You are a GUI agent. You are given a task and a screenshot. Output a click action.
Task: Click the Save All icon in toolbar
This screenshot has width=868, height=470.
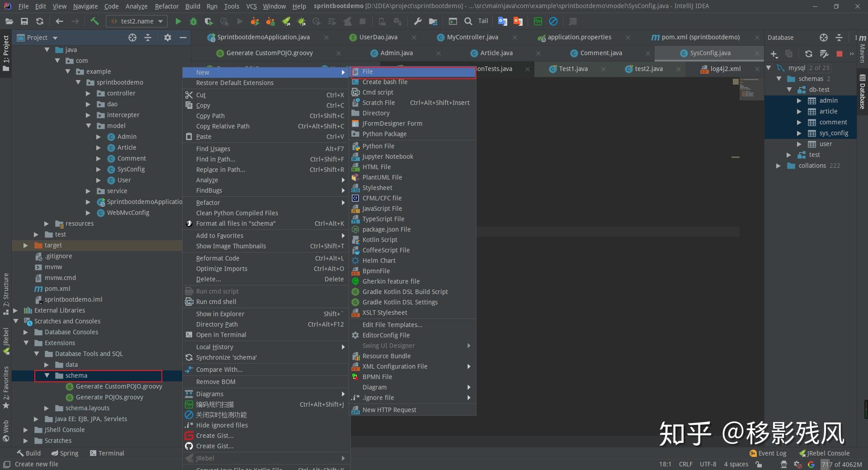click(x=24, y=21)
